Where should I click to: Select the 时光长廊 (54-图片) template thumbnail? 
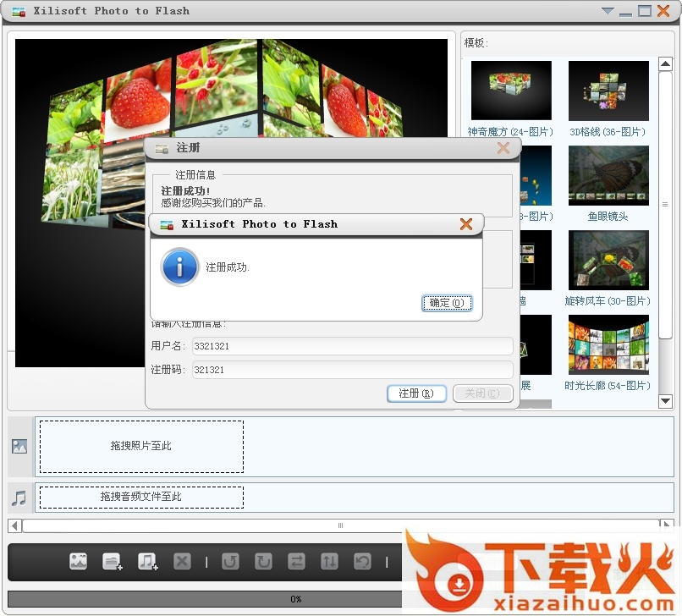(608, 345)
